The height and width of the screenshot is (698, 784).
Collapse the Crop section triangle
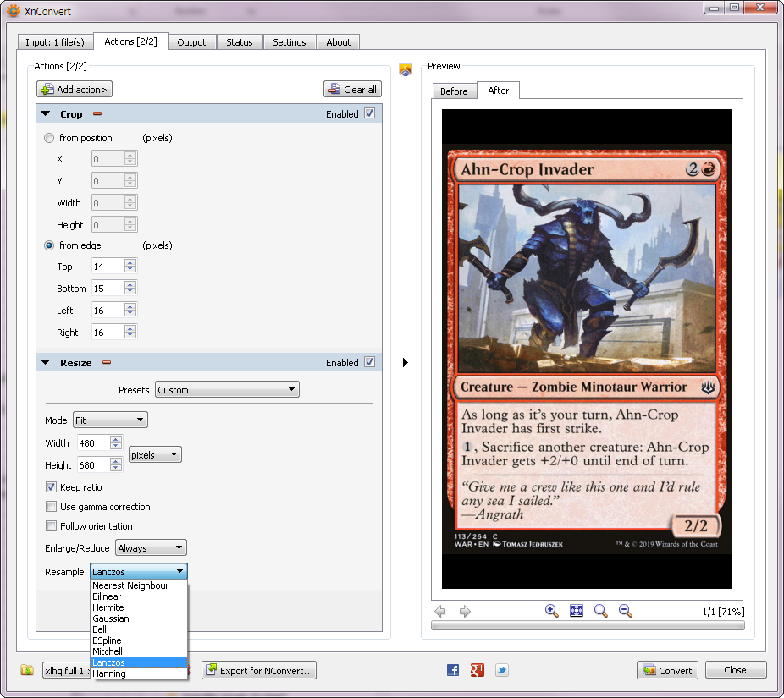click(46, 114)
